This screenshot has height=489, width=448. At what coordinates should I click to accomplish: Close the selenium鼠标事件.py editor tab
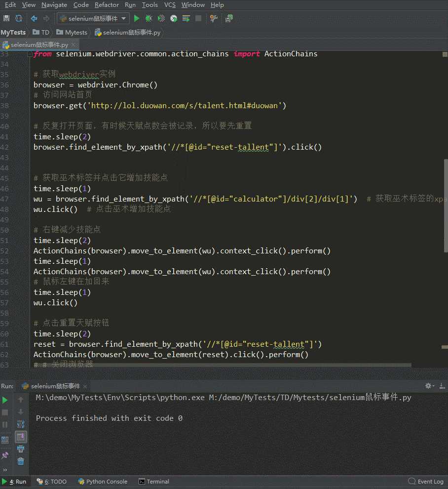73,45
